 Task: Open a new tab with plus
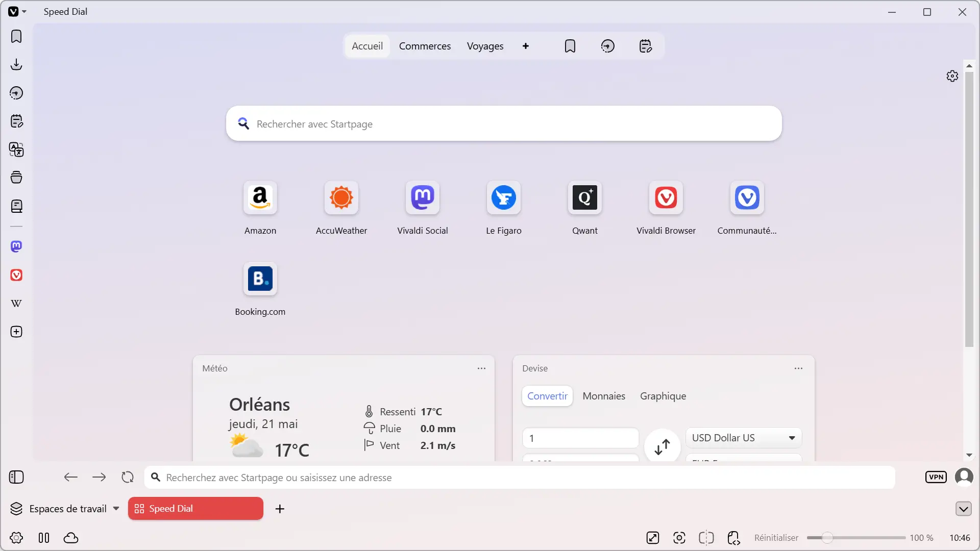click(280, 509)
